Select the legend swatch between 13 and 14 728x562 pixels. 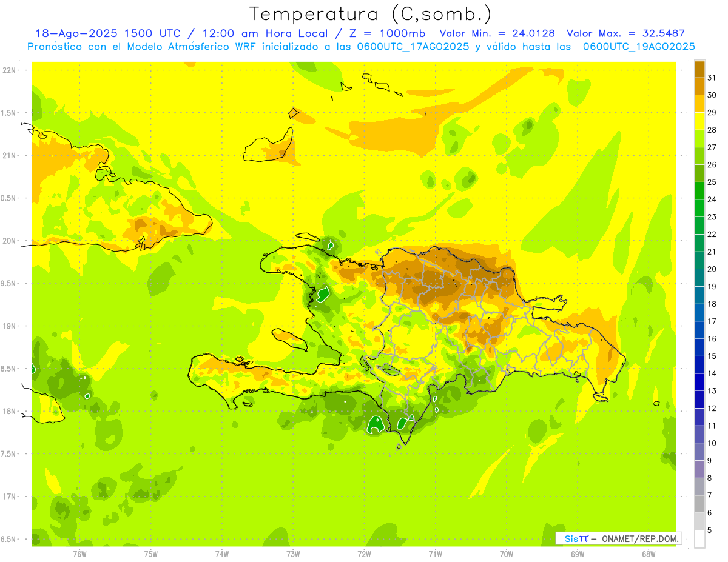(699, 382)
